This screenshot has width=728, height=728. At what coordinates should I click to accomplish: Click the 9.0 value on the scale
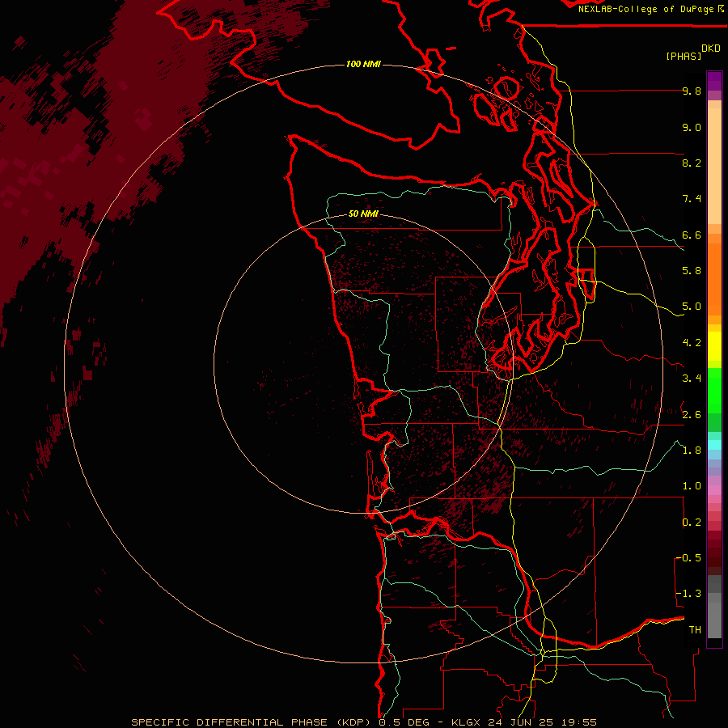click(692, 128)
